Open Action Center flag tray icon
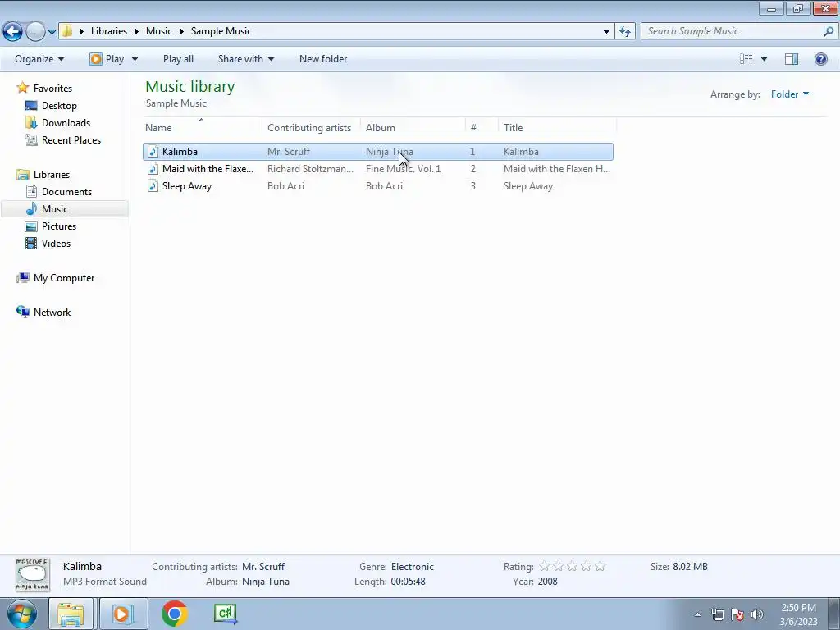Image resolution: width=840 pixels, height=630 pixels. 737,614
